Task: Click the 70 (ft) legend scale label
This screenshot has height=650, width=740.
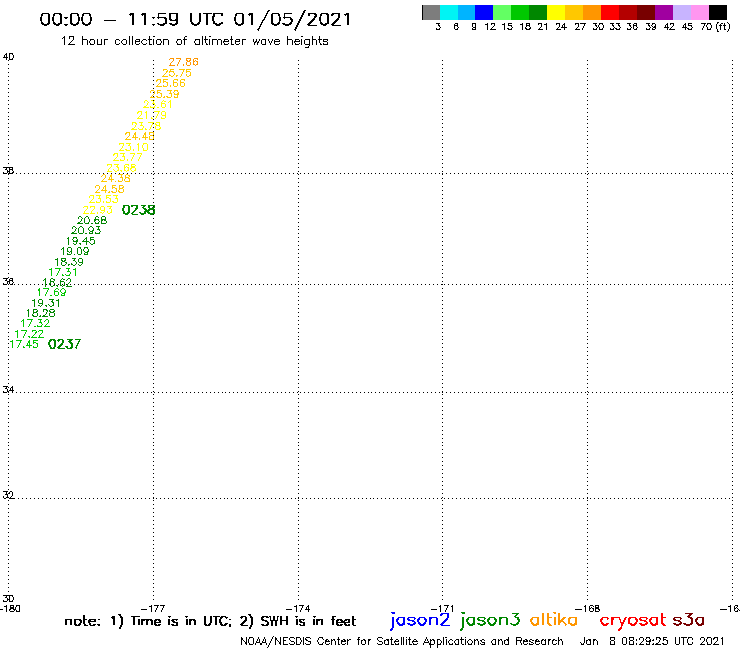Action: click(x=715, y=27)
